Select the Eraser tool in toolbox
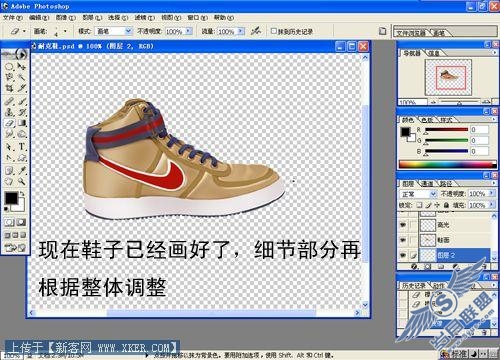 pos(9,123)
